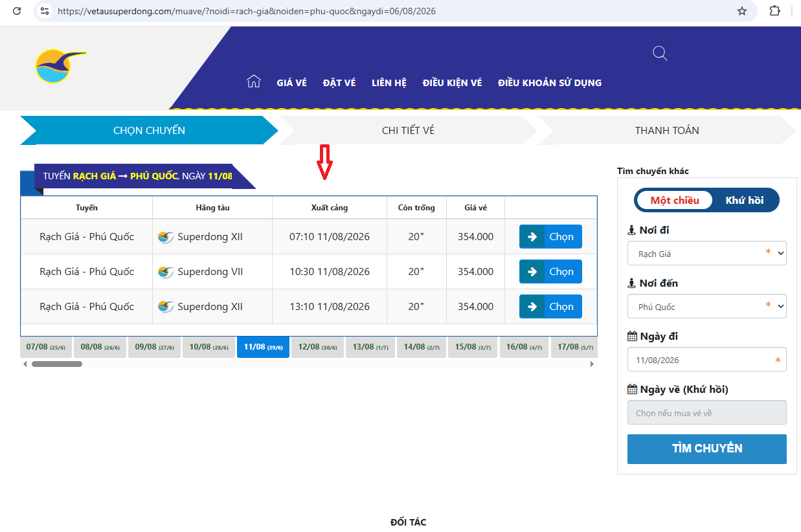Select Khứ hồi round trip option
Viewport: 801px width, 532px height.
click(745, 200)
